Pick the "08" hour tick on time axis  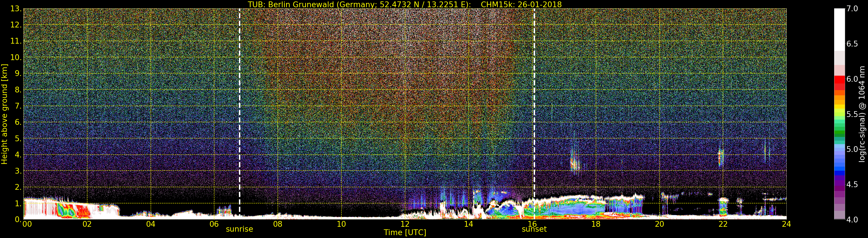[x=278, y=224]
